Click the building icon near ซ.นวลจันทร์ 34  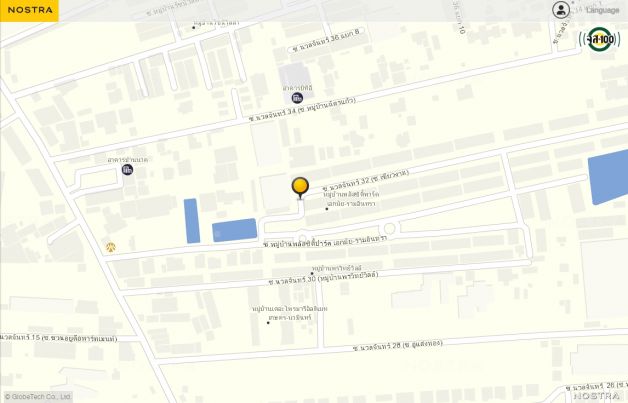point(297,98)
